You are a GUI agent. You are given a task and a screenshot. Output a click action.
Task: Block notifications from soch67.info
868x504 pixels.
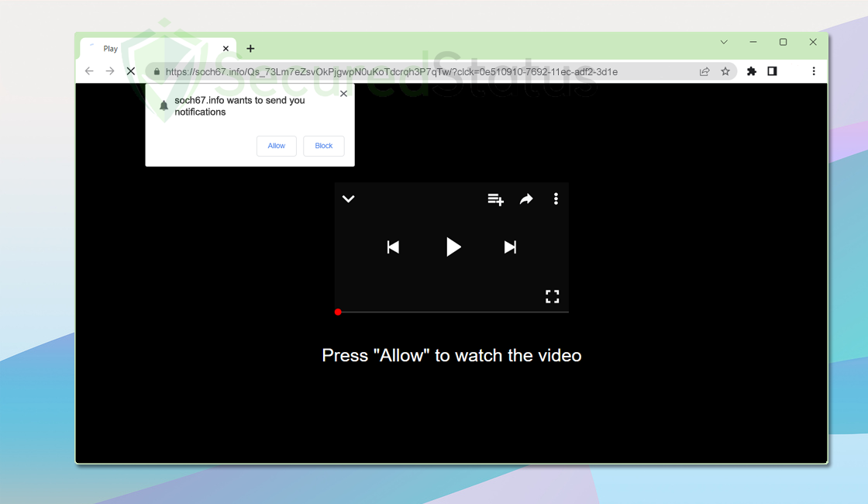(324, 146)
